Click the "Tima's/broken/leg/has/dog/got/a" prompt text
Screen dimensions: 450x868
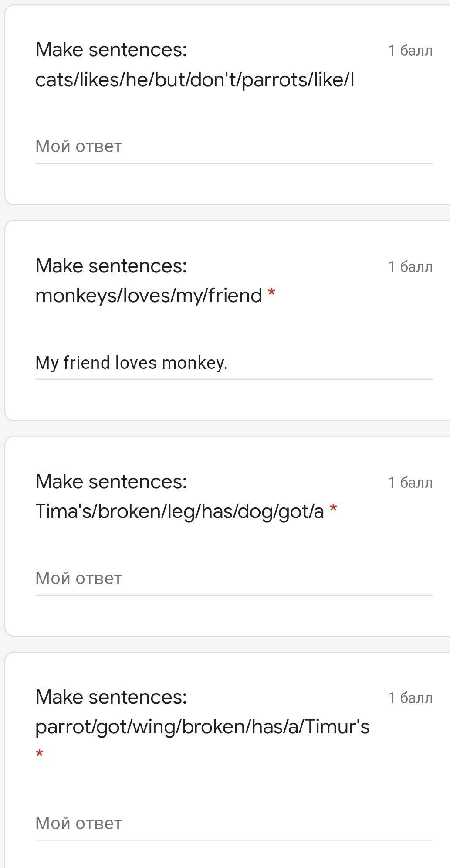179,511
